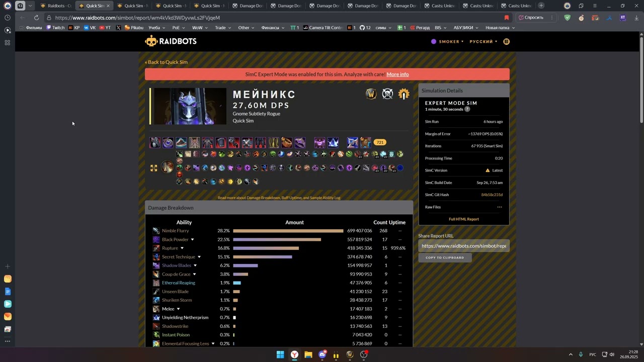Switch to the first Damage Done tab

pos(248,6)
